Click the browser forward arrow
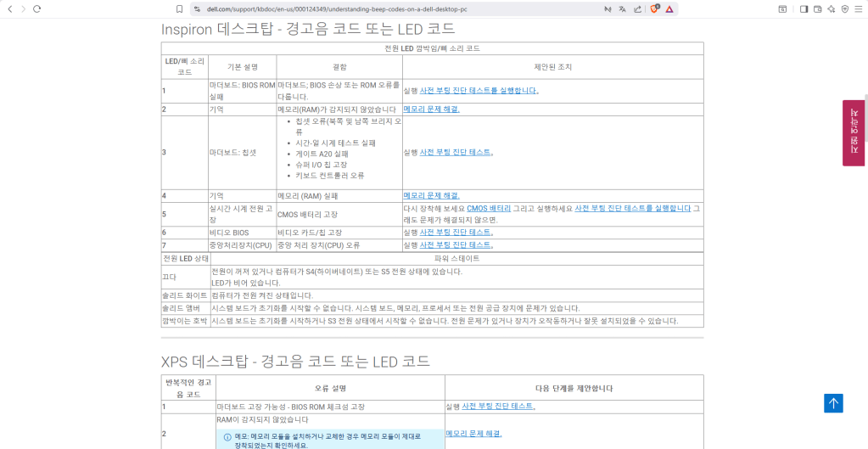 [x=23, y=8]
